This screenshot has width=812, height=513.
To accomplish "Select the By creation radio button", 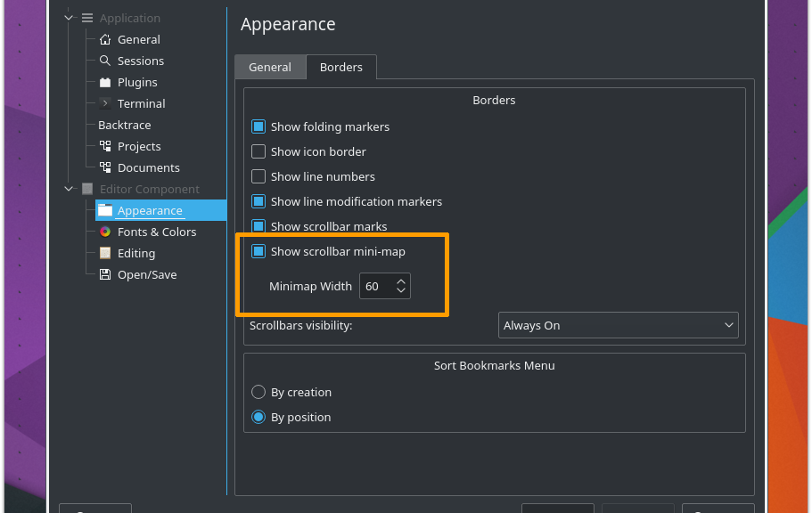I will tap(258, 392).
